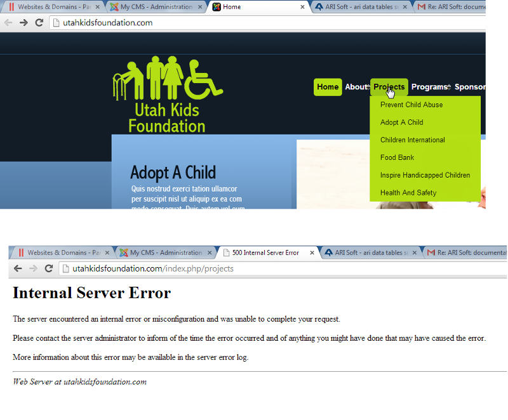This screenshot has height=420, width=508.
Task: Click the Utah Kids Foundation logo
Action: click(168, 95)
